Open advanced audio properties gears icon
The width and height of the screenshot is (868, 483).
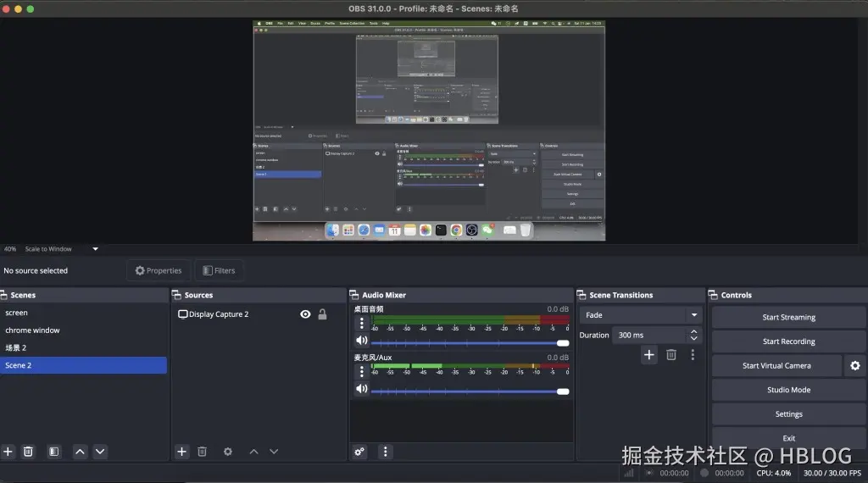point(359,452)
